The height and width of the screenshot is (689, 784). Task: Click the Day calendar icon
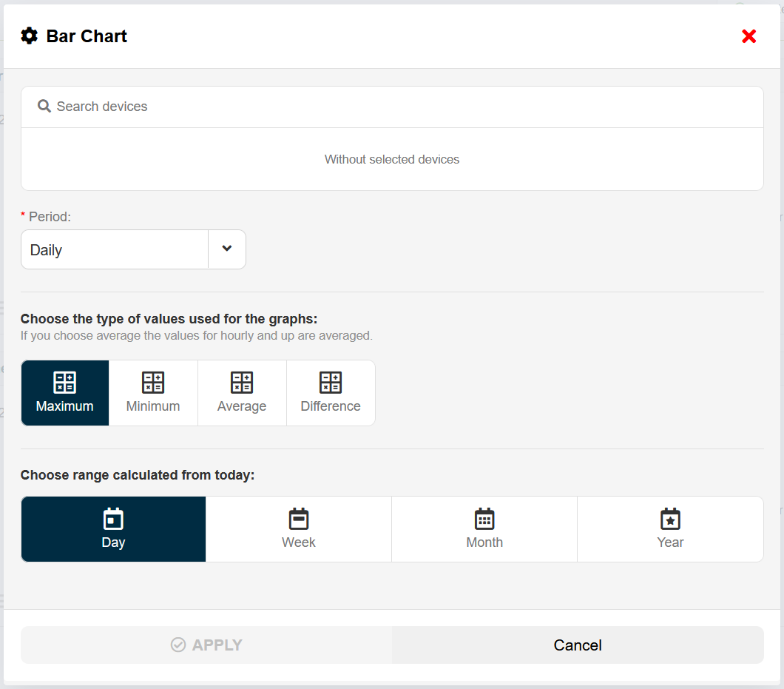[113, 519]
